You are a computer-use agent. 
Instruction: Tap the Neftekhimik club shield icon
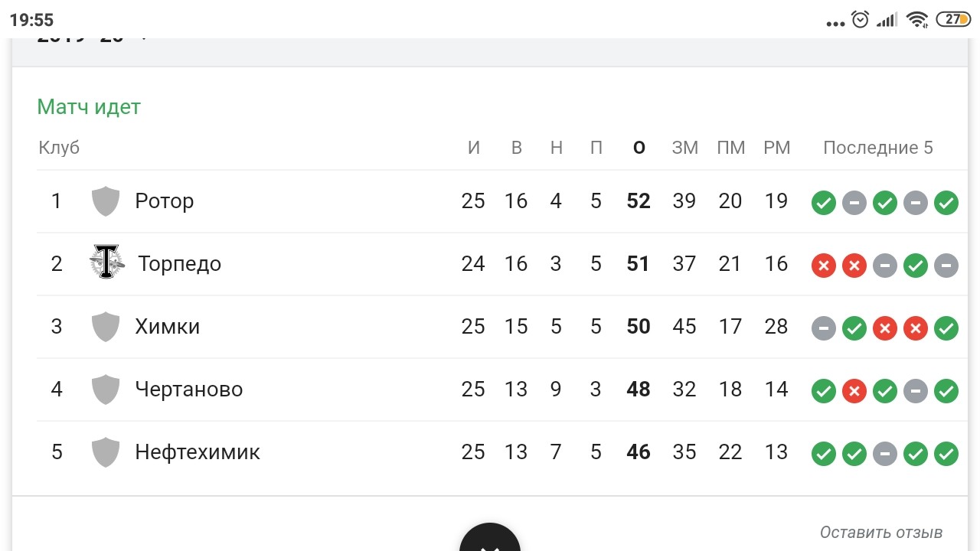tap(106, 452)
